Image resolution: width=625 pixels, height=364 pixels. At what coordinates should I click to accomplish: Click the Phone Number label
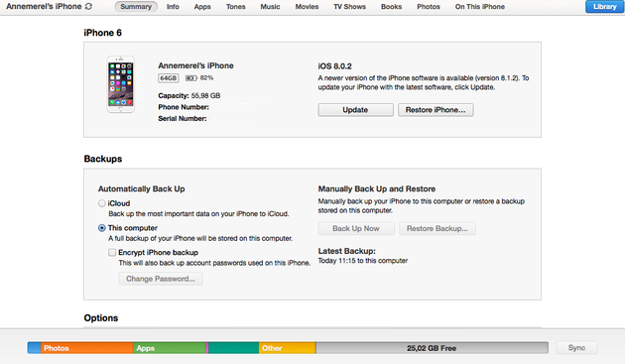tap(184, 107)
